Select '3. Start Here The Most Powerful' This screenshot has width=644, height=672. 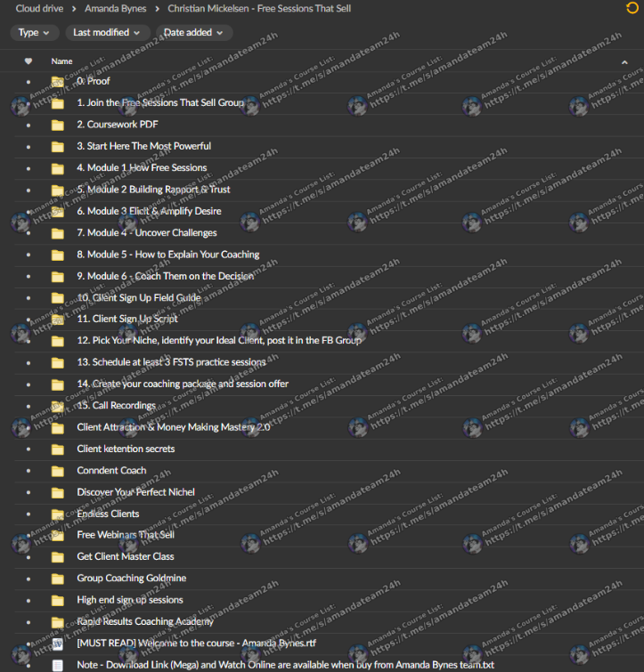tap(144, 146)
